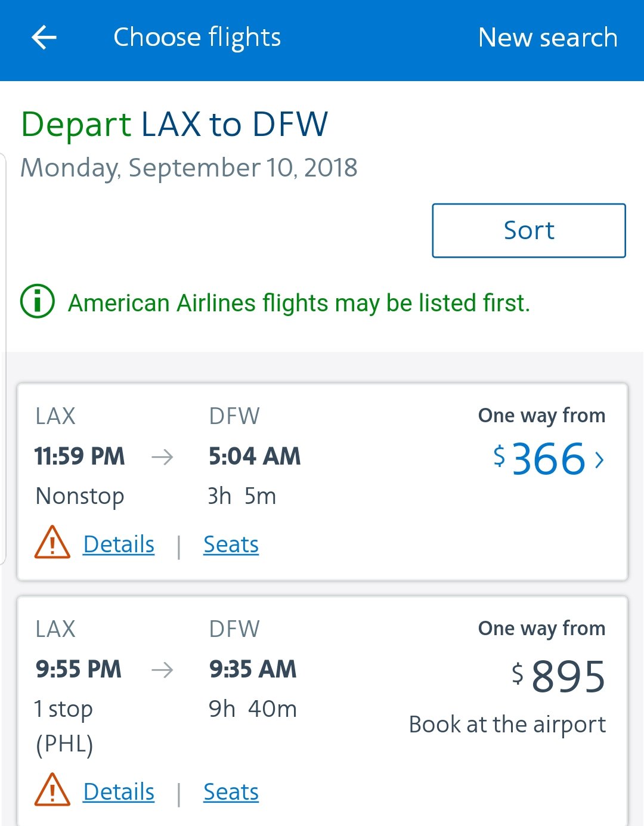Image resolution: width=644 pixels, height=826 pixels.
Task: Start a New search
Action: pyautogui.click(x=547, y=38)
